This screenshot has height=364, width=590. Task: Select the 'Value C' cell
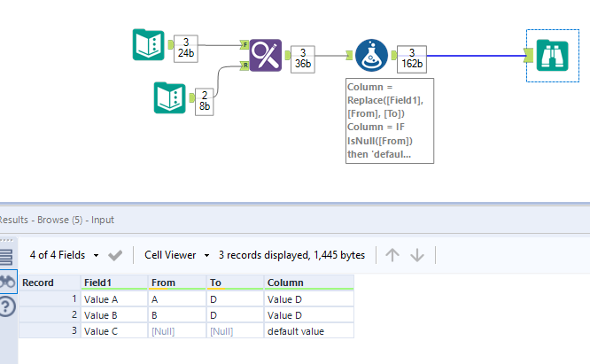114,331
